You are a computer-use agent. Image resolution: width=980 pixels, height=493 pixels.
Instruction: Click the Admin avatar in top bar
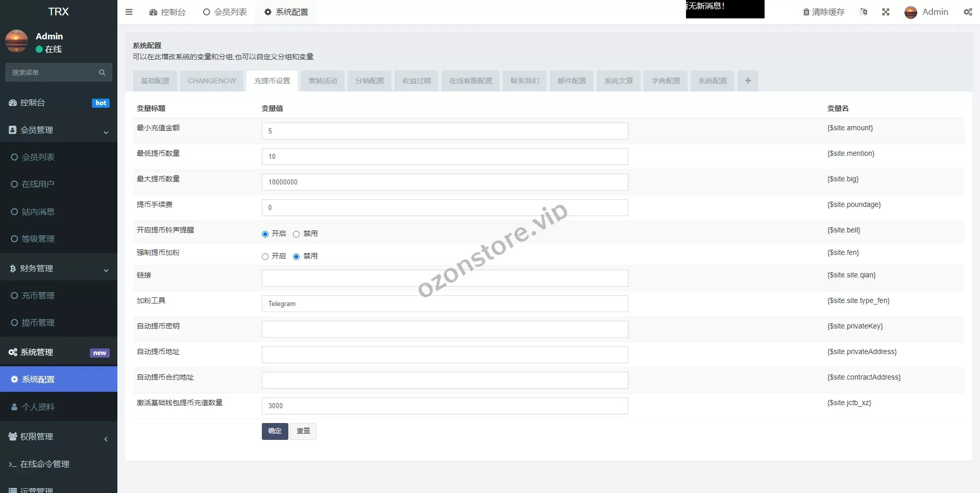pyautogui.click(x=911, y=12)
